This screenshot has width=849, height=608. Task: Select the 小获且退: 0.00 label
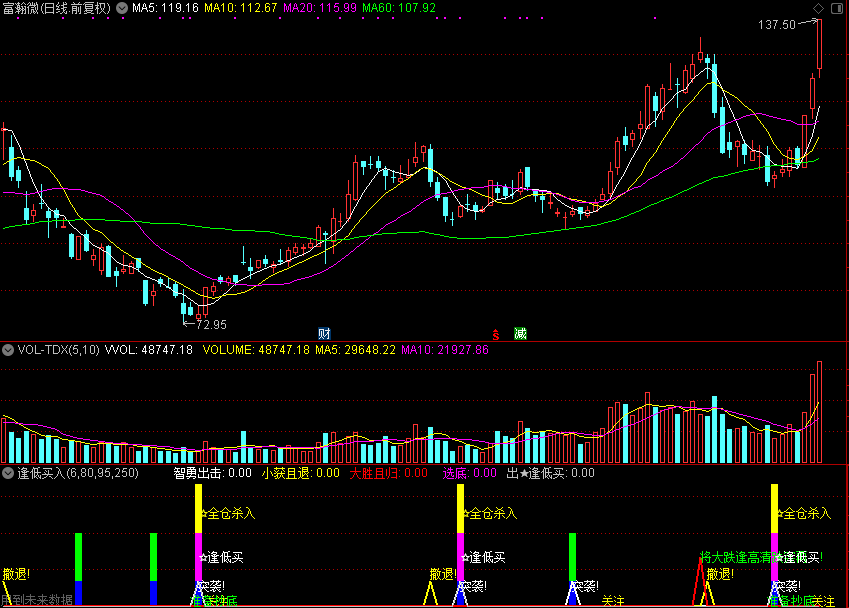[301, 473]
